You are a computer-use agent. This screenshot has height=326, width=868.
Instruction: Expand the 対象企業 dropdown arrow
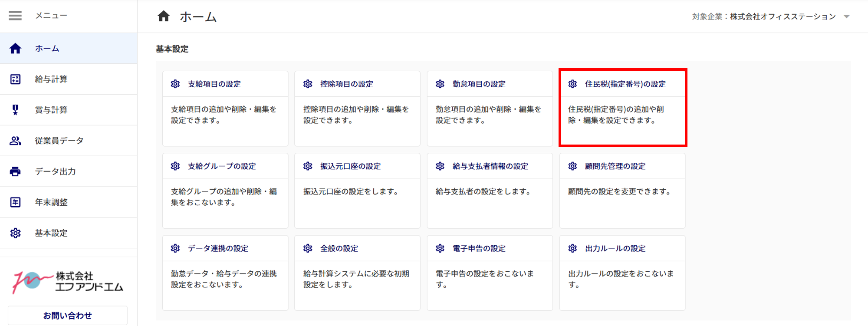(x=846, y=17)
